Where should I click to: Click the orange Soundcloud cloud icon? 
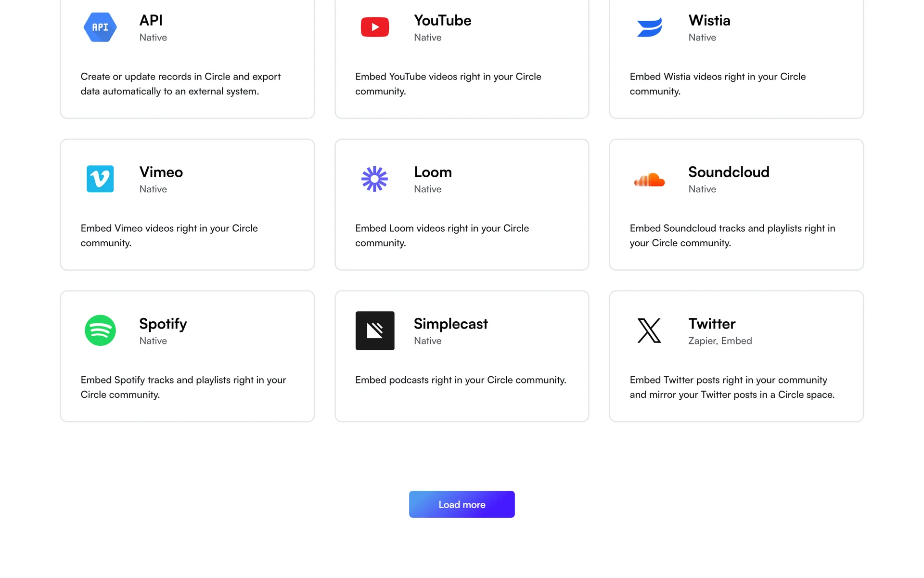click(649, 180)
